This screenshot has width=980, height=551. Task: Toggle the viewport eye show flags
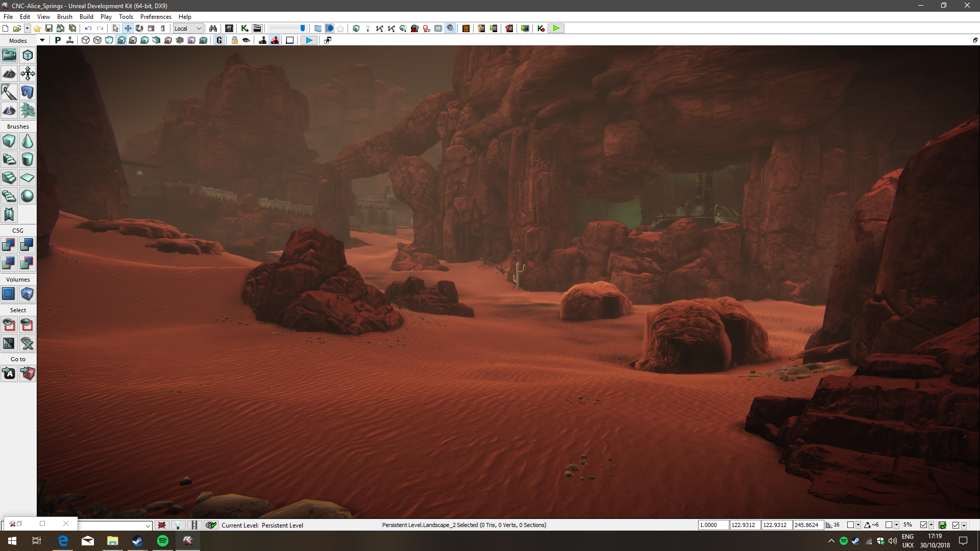point(246,40)
